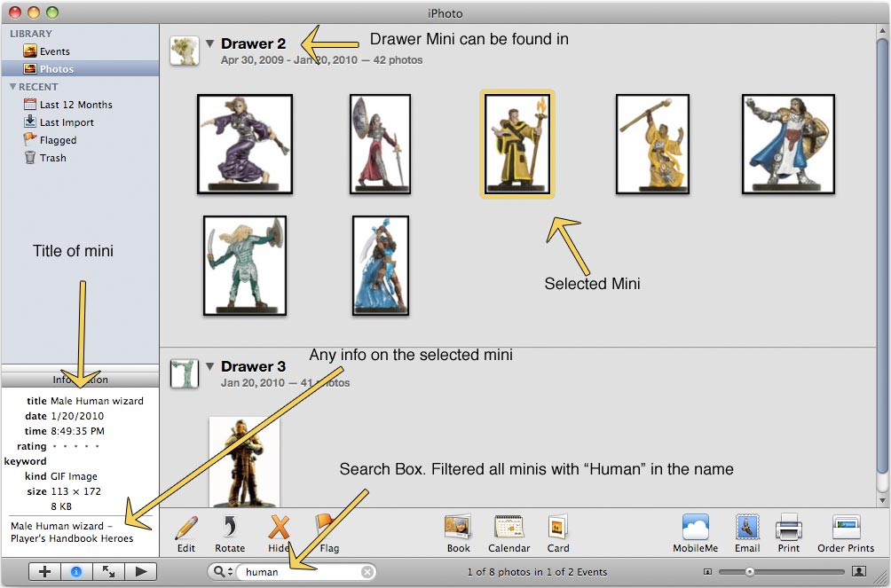891x588 pixels.
Task: Select the blue-skirted winged mini thumbnail
Action: [381, 265]
